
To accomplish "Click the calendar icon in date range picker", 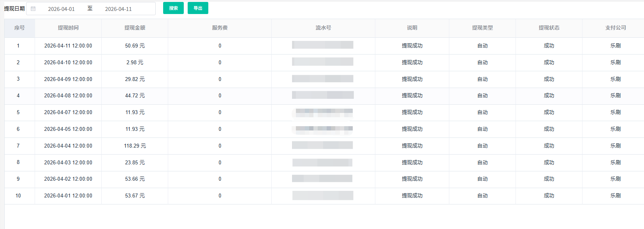I will [33, 9].
